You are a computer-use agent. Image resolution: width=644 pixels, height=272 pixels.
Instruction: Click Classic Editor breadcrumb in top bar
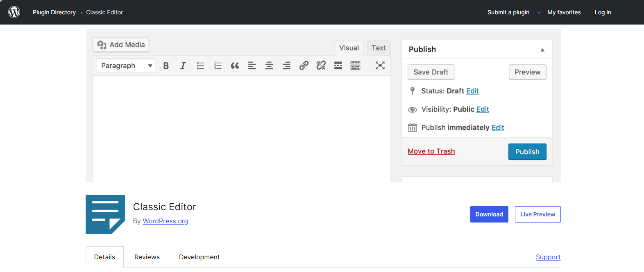tap(104, 12)
